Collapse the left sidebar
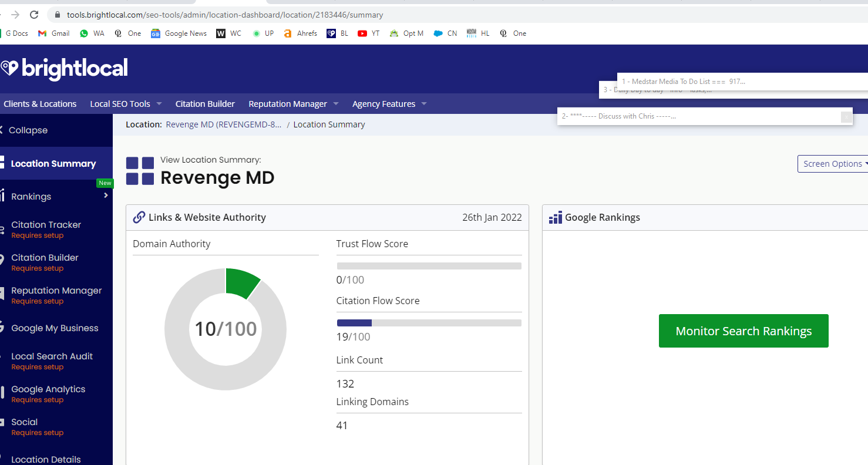The image size is (868, 465). pyautogui.click(x=25, y=130)
